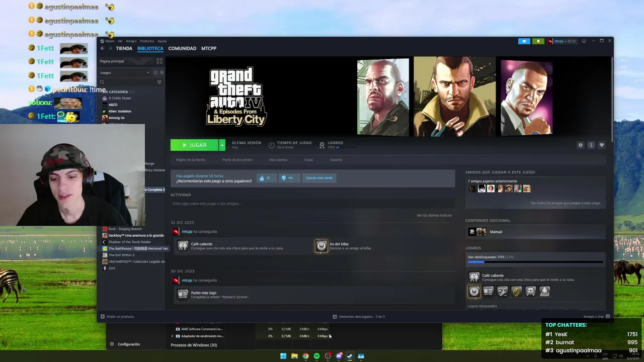Open the green notifications bell
644x362 pixels.
538,41
